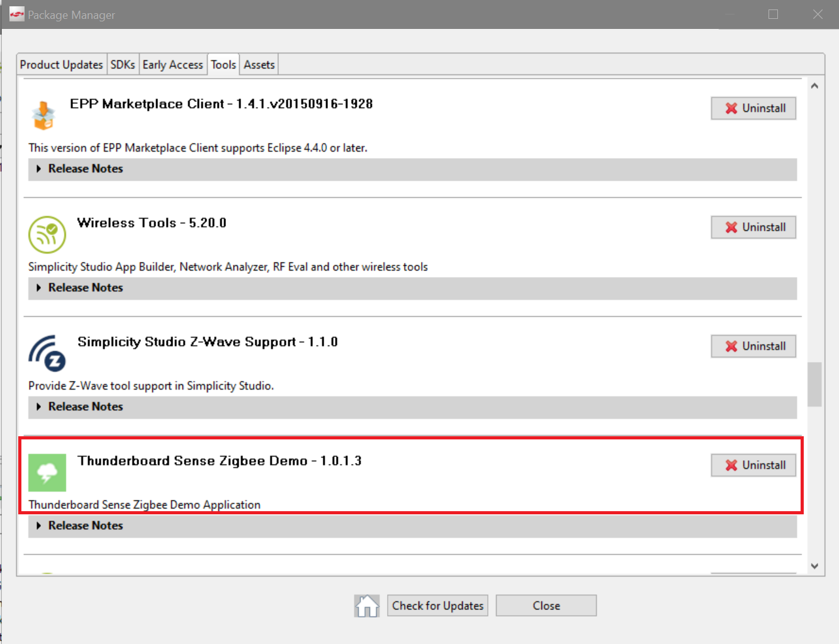Click the red X icon on Z-Wave Support Uninstall
Image resolution: width=839 pixels, height=644 pixels.
coord(731,346)
